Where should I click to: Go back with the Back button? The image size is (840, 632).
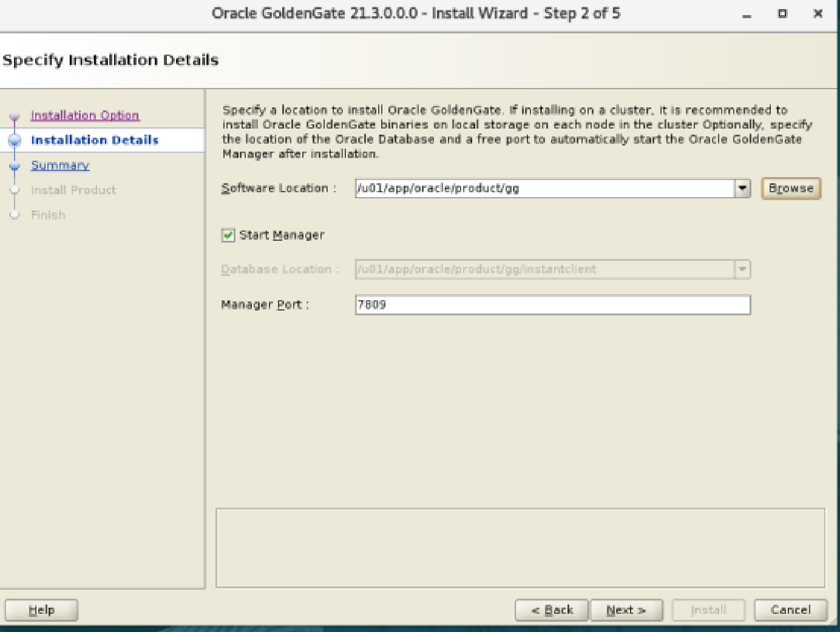tap(552, 610)
